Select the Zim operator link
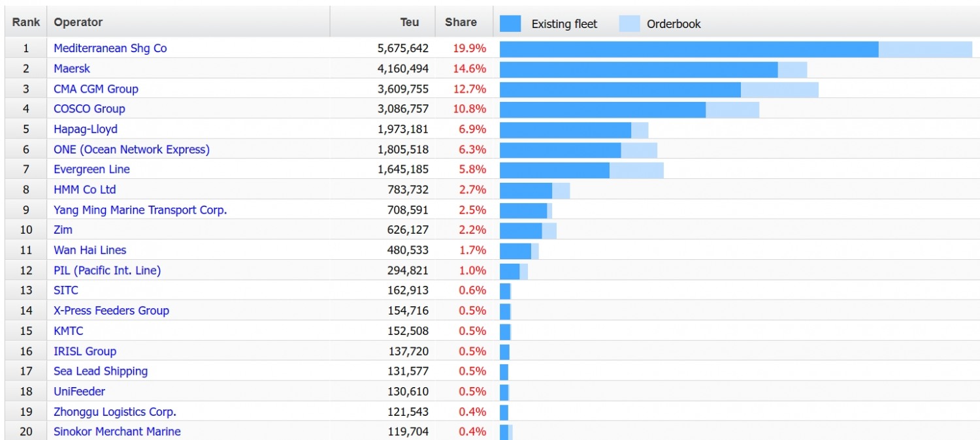The height and width of the screenshot is (440, 980). click(x=63, y=230)
